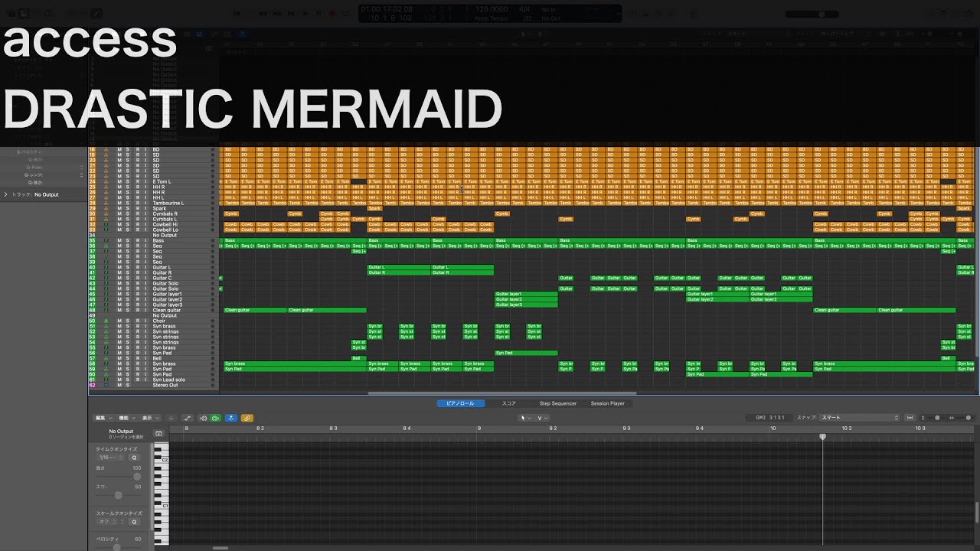The width and height of the screenshot is (980, 551).
Task: Toggle the green MIDI Out button
Action: click(x=215, y=418)
